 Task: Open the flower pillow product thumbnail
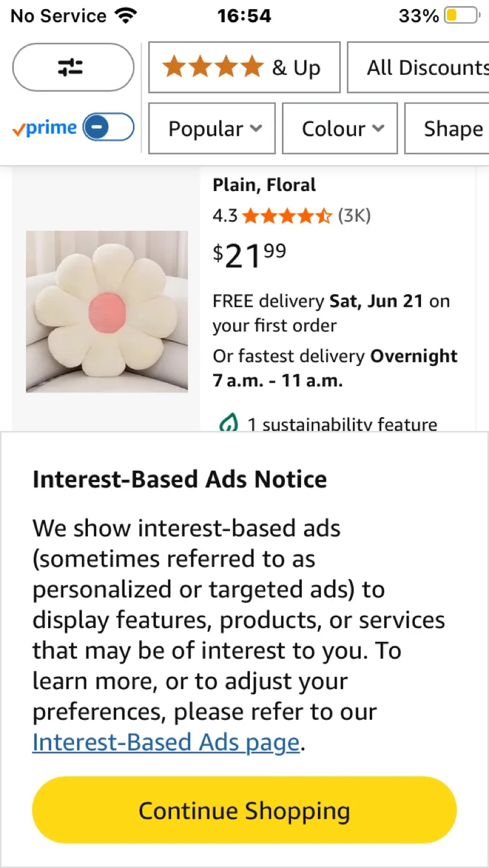tap(107, 311)
